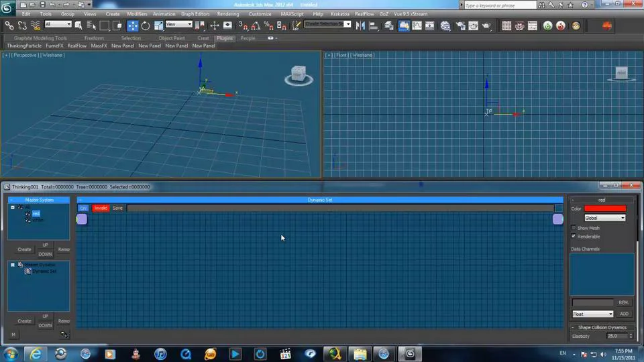The width and height of the screenshot is (644, 362).
Task: Open the Curve Editor icon
Action: click(x=417, y=26)
